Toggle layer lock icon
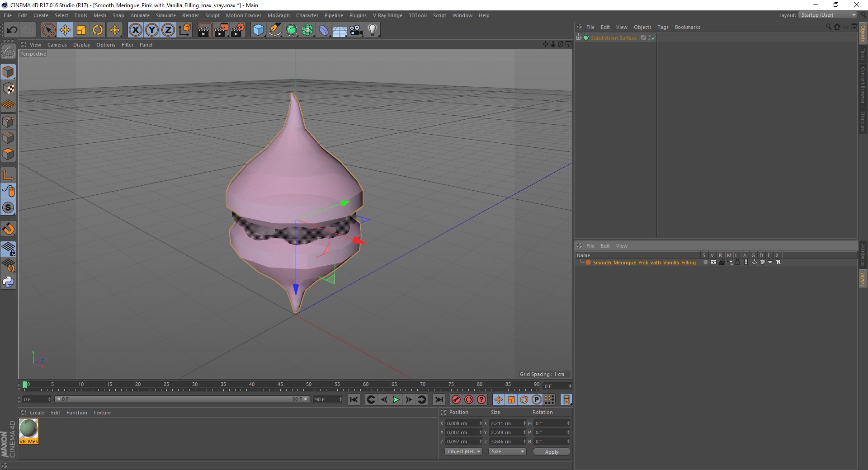This screenshot has width=868, height=470. 737,262
